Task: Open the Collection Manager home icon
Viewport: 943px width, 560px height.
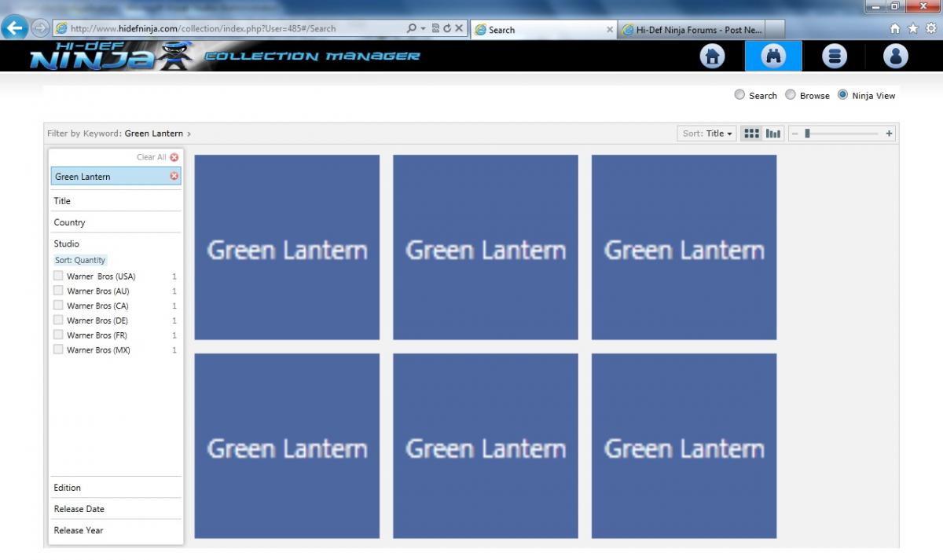Action: pos(713,57)
